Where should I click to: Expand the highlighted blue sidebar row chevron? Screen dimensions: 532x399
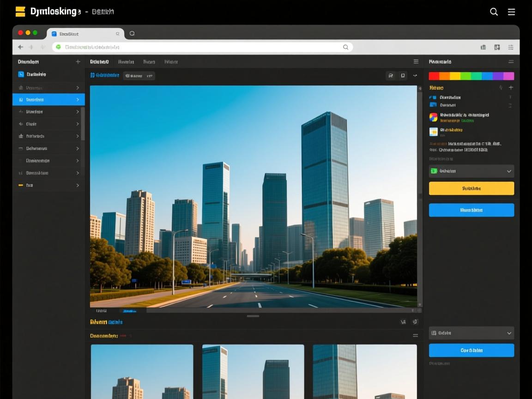pyautogui.click(x=77, y=100)
